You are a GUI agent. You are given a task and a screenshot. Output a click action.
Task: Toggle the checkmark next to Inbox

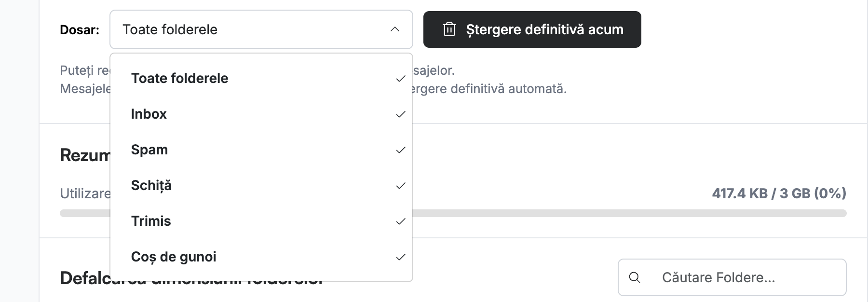[400, 114]
